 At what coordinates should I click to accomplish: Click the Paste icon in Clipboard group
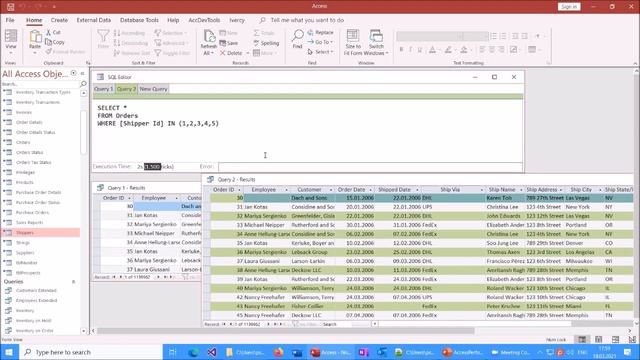[x=35, y=37]
